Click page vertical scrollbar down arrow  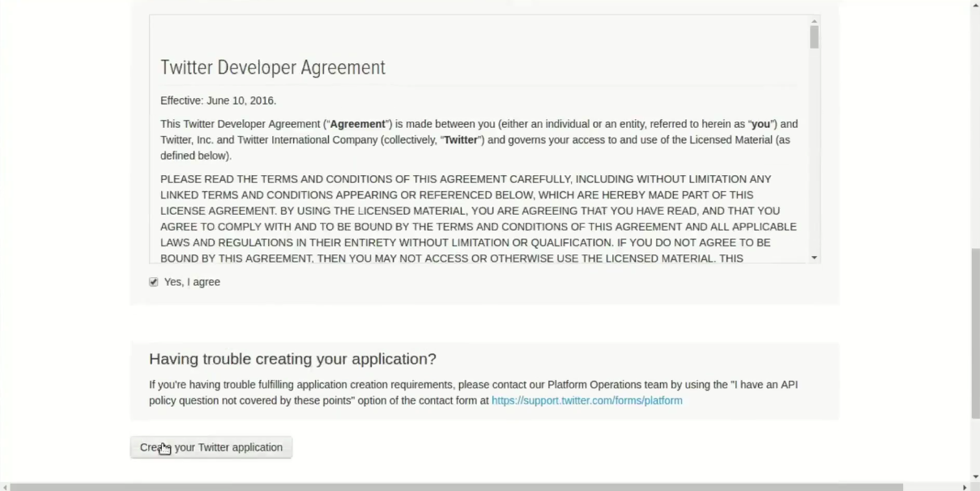click(975, 477)
